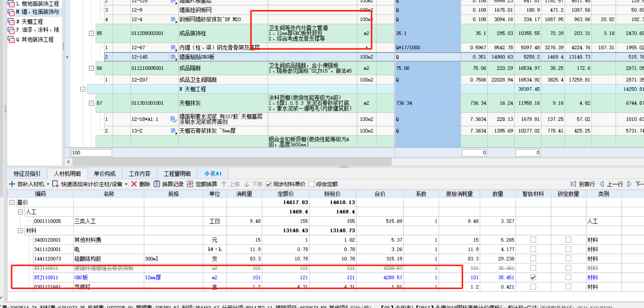Click the red X 删除 icon

click(134, 184)
